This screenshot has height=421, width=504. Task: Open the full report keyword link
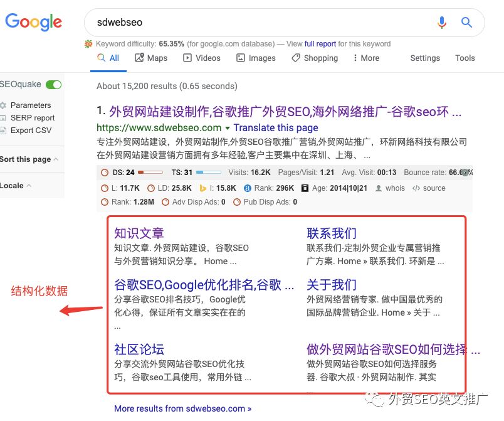coord(320,44)
